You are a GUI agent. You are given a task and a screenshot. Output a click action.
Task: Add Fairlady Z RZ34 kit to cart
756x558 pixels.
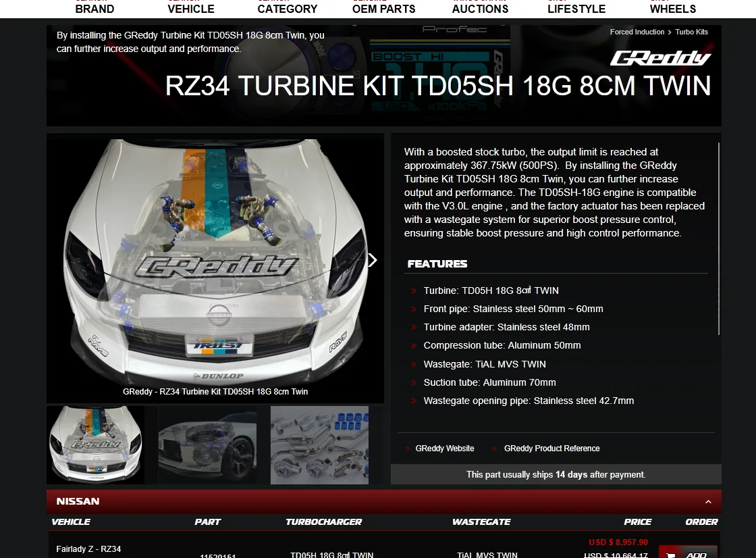pos(688,553)
